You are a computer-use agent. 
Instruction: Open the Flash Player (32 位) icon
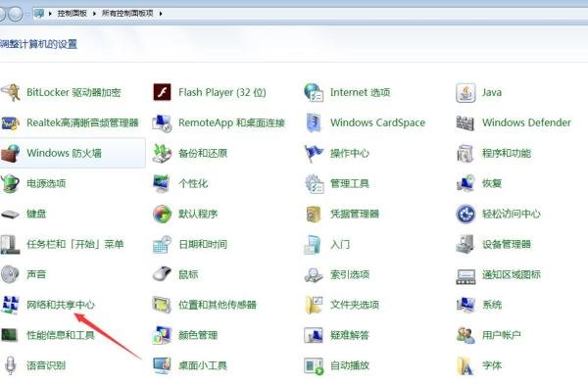[162, 92]
